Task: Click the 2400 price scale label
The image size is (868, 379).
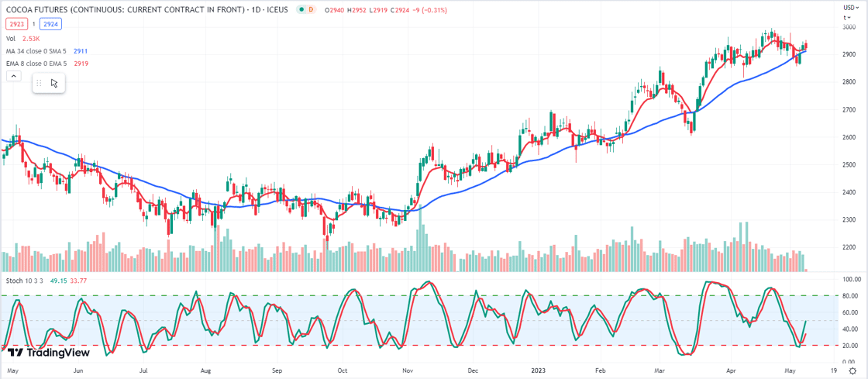Action: coord(850,192)
